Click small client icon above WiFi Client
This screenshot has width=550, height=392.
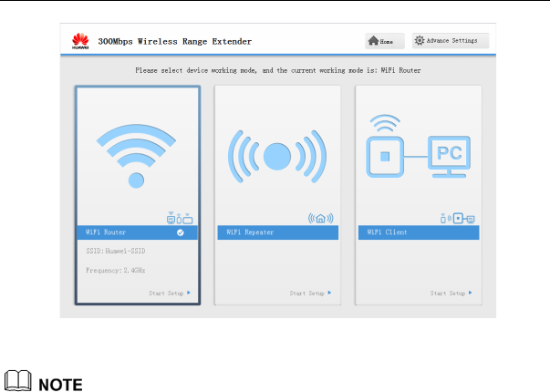[458, 219]
